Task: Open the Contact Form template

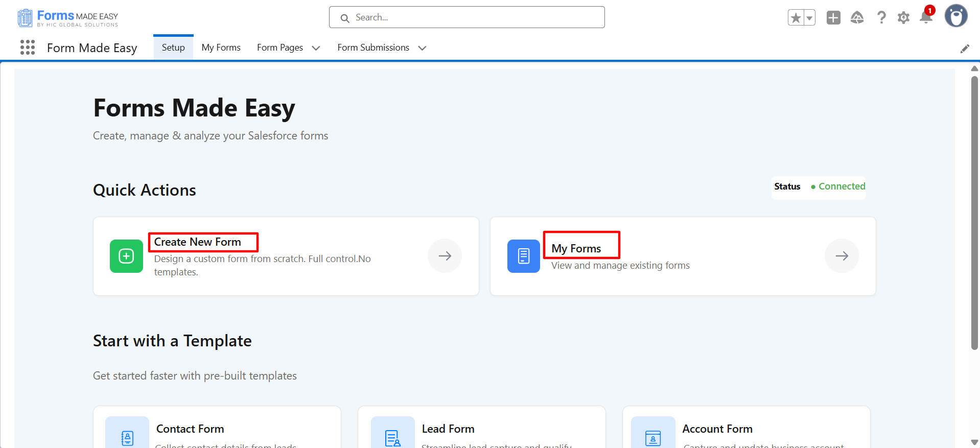Action: pos(217,427)
